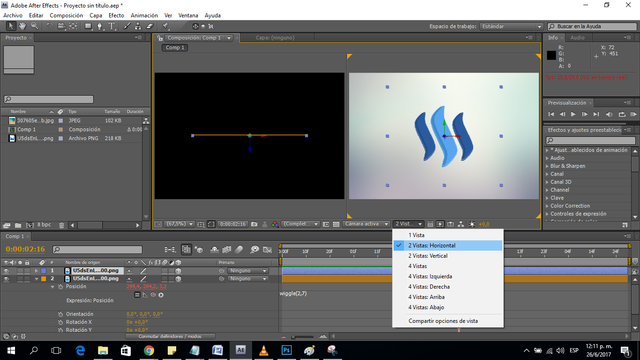The height and width of the screenshot is (360, 640).
Task: Click Conmutar definidores / modos button
Action: click(x=170, y=337)
